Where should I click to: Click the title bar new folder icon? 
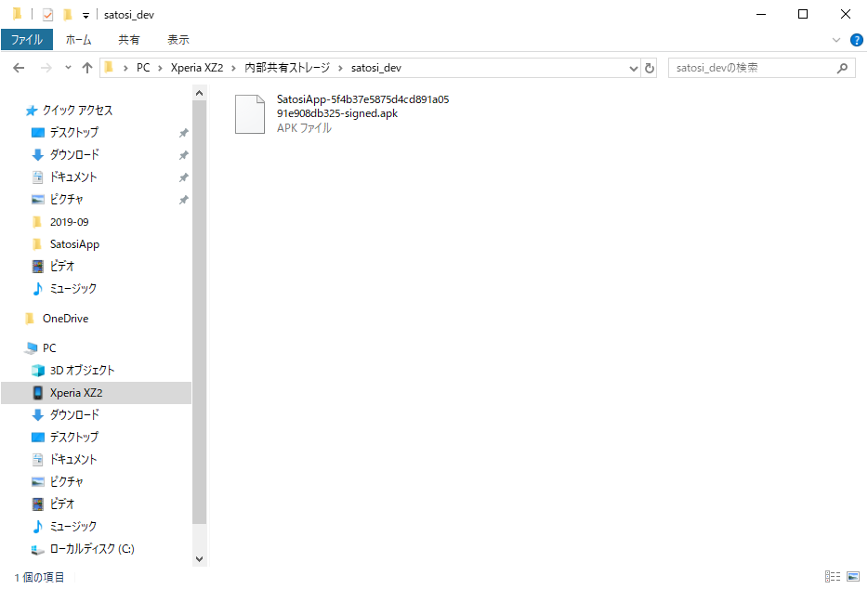pos(68,14)
